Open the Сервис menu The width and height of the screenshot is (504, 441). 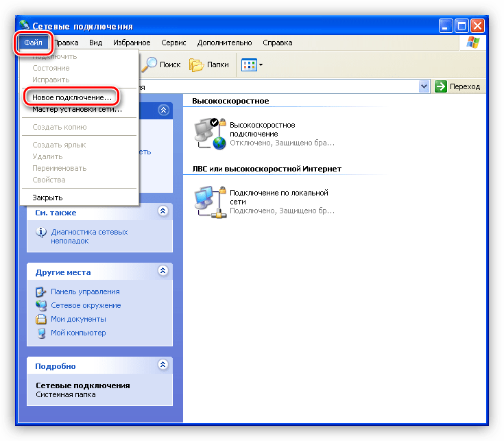click(x=173, y=43)
